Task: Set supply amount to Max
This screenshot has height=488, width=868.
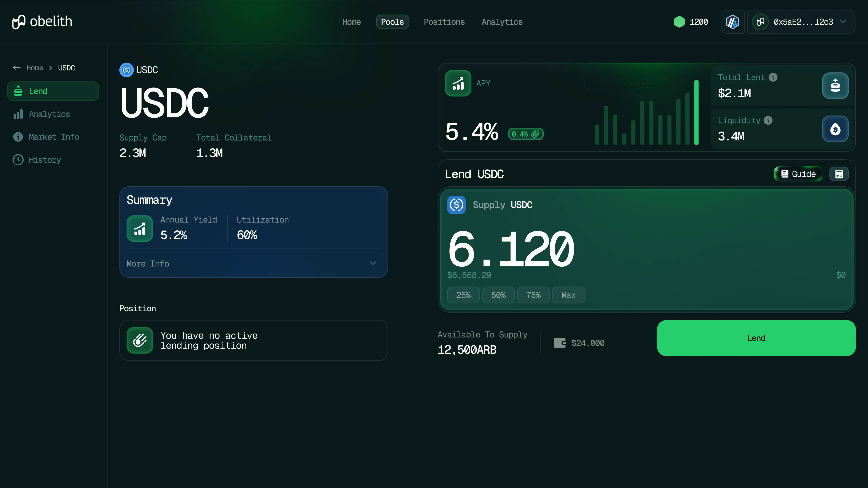Action: click(568, 295)
